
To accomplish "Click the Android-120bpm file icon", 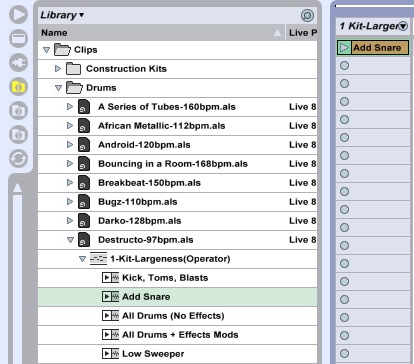I will pyautogui.click(x=84, y=145).
